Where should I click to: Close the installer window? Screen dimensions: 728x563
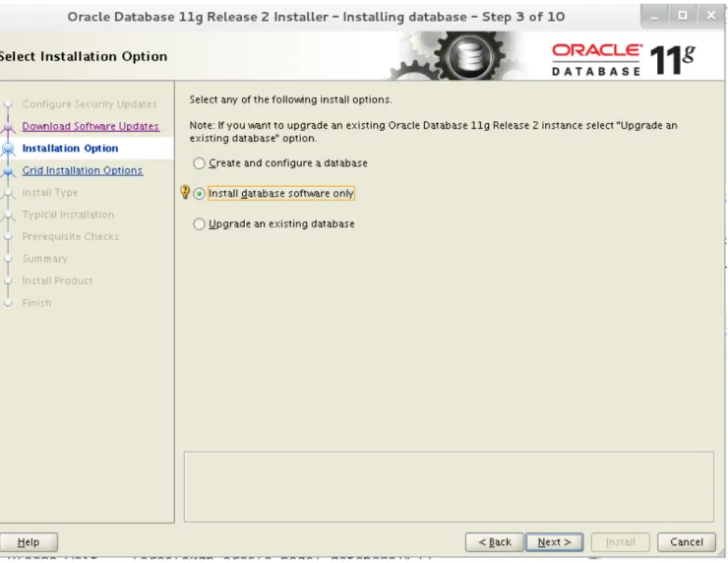tap(710, 16)
